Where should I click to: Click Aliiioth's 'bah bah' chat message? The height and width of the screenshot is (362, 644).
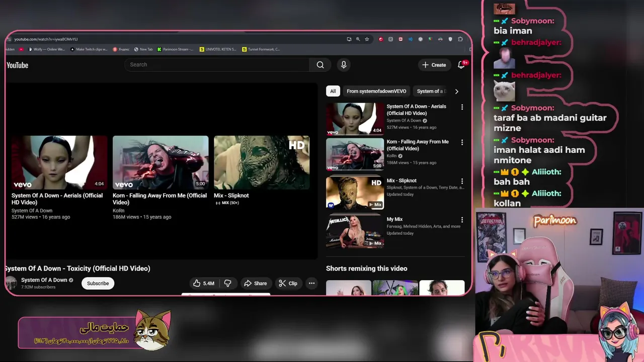(x=512, y=182)
